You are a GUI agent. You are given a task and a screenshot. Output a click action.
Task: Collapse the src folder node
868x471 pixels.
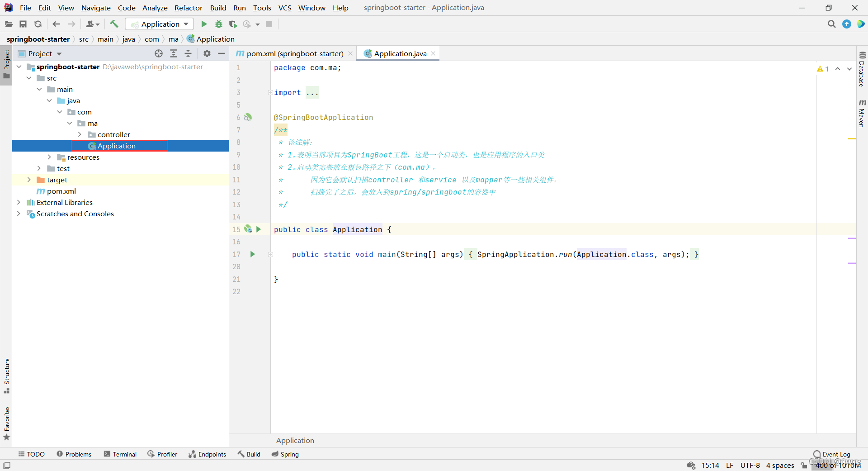coord(29,78)
